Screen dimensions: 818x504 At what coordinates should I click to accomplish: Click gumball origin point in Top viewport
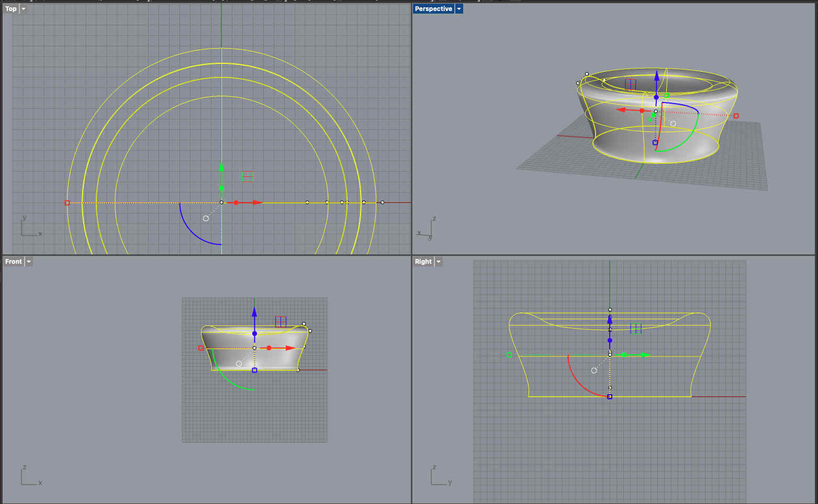pyautogui.click(x=221, y=203)
